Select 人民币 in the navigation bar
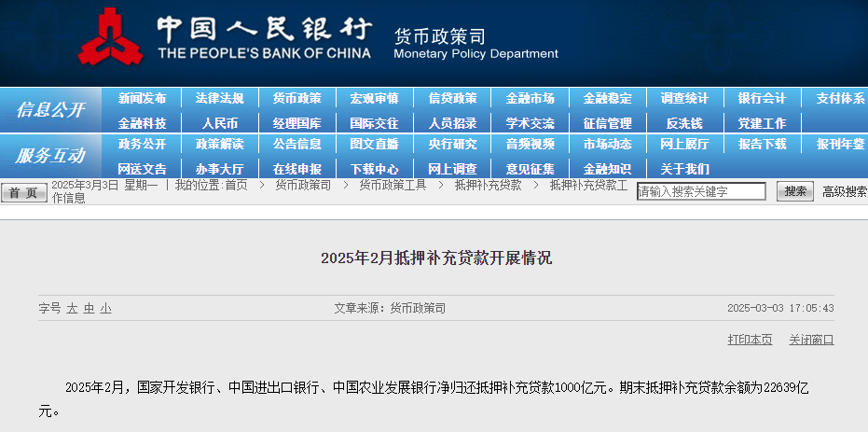Screen dimensions: 868x432 pos(219,122)
